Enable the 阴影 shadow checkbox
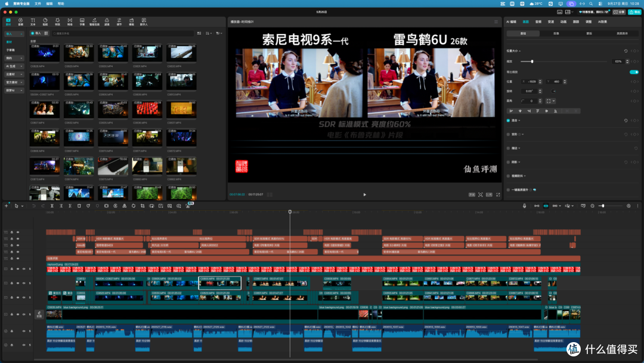 tap(508, 162)
